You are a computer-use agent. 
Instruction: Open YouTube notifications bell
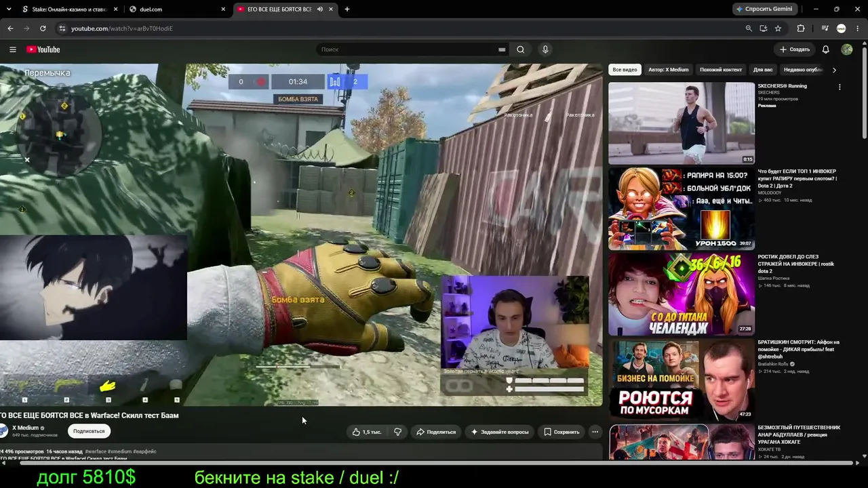825,49
